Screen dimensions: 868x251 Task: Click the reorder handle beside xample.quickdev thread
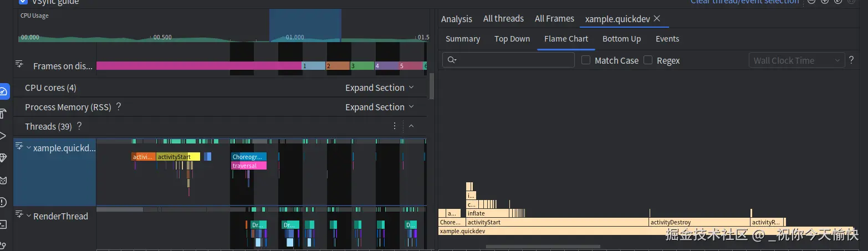point(19,147)
